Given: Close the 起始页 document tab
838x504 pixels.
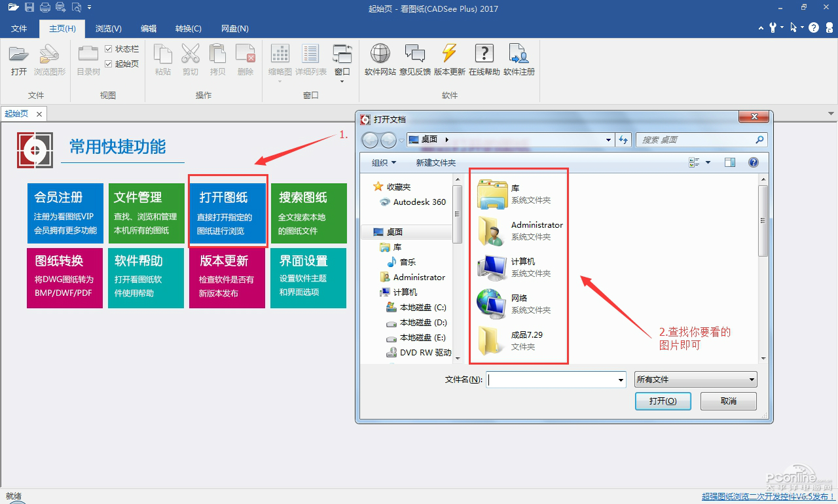Looking at the screenshot, I should (x=39, y=114).
